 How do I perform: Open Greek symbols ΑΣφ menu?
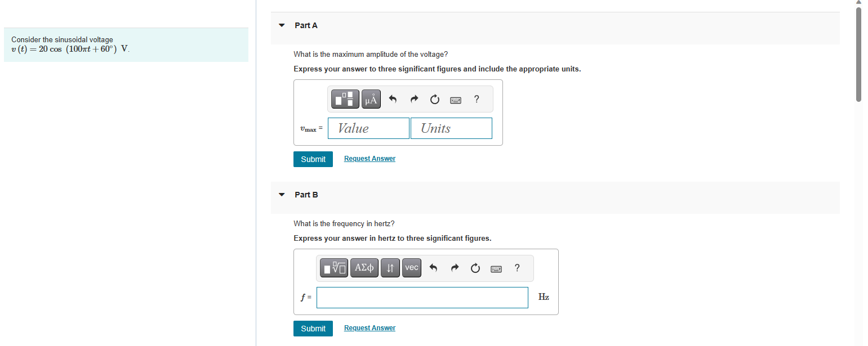[364, 268]
